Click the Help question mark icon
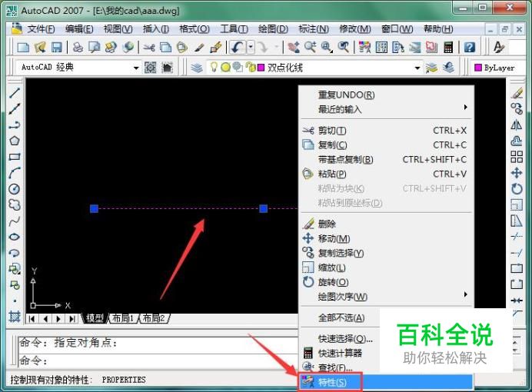 coord(469,47)
